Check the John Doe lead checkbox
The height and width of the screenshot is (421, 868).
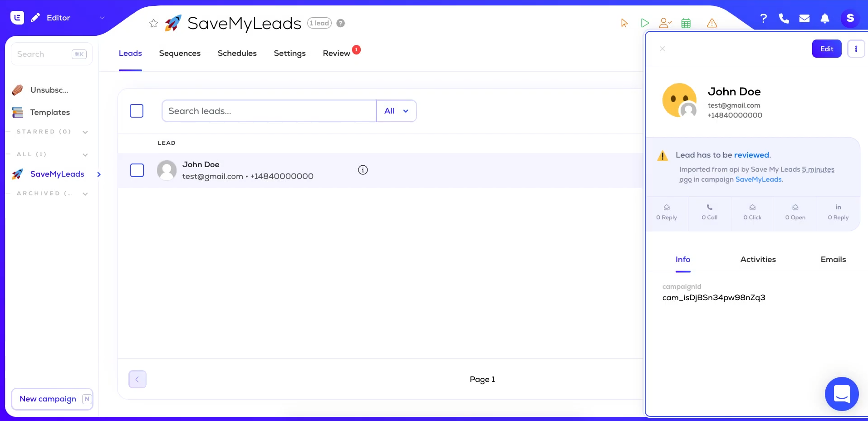pos(137,170)
